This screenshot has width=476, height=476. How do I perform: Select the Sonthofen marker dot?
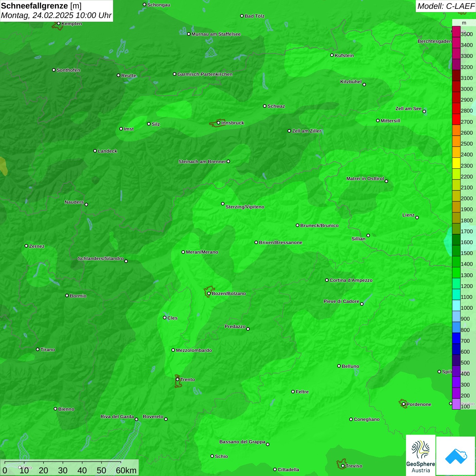(x=54, y=70)
